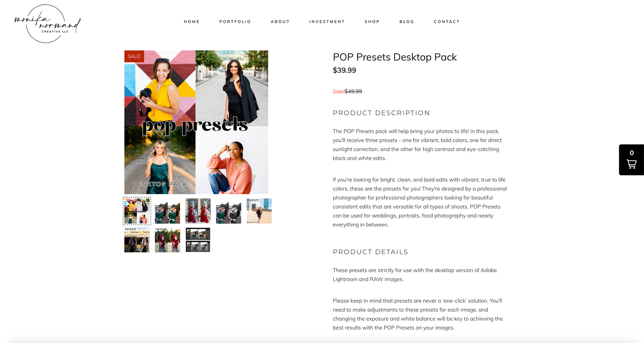Click the POP Presets Desktop Pack title
Screen dimensions: 644x343
(395, 57)
